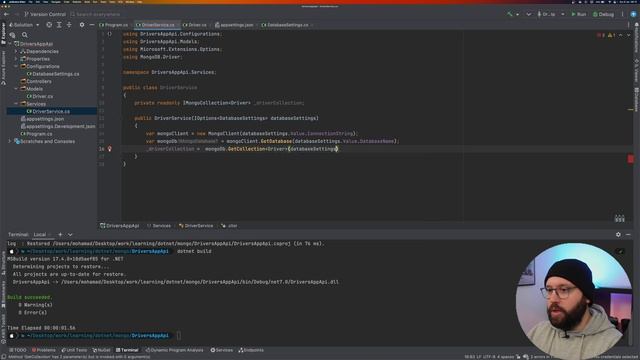Open the Endpoints tool window
Image resolution: width=640 pixels, height=360 pixels.
[x=251, y=350]
